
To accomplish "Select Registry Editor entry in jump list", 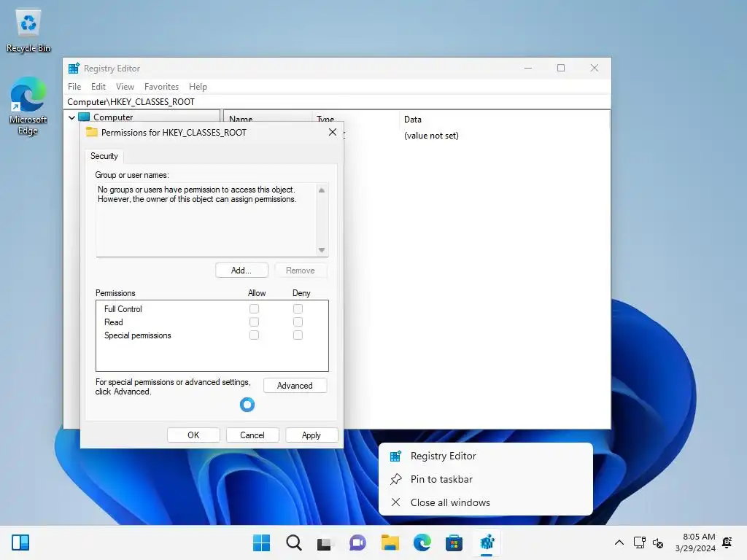I will click(x=485, y=456).
